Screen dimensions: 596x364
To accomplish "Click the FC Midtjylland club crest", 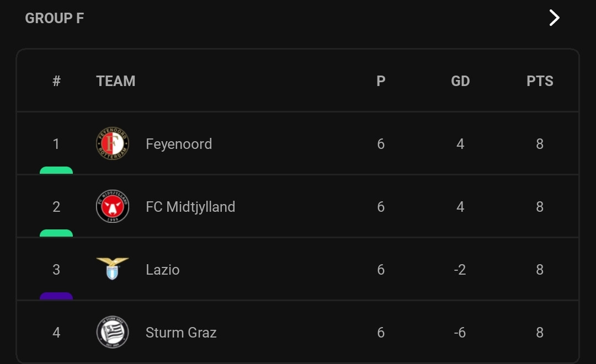I will (113, 206).
